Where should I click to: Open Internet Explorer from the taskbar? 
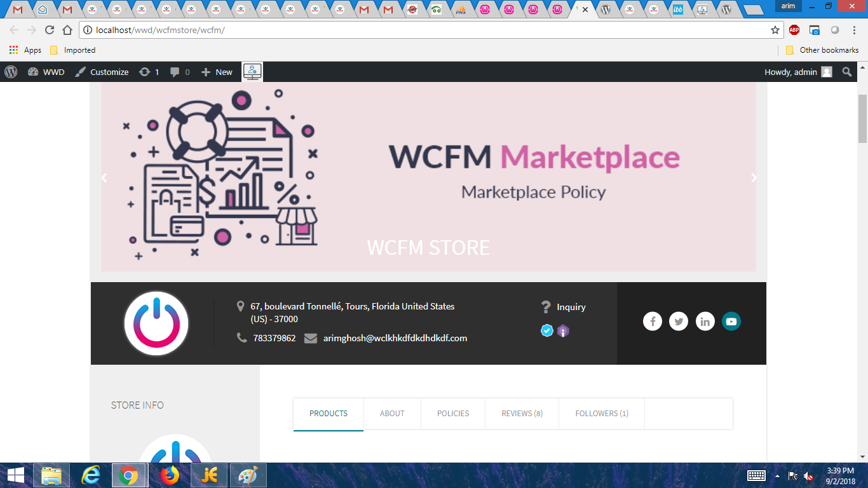pos(92,475)
